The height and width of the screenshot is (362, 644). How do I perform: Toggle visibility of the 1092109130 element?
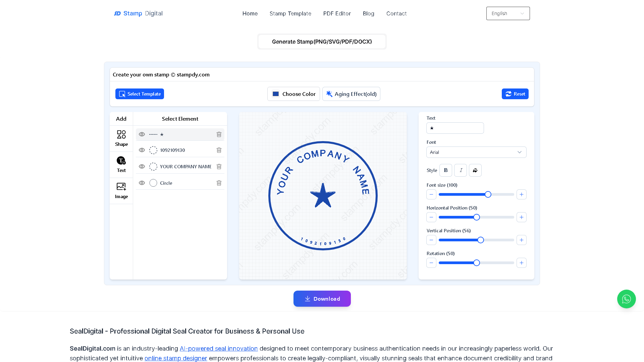point(142,150)
